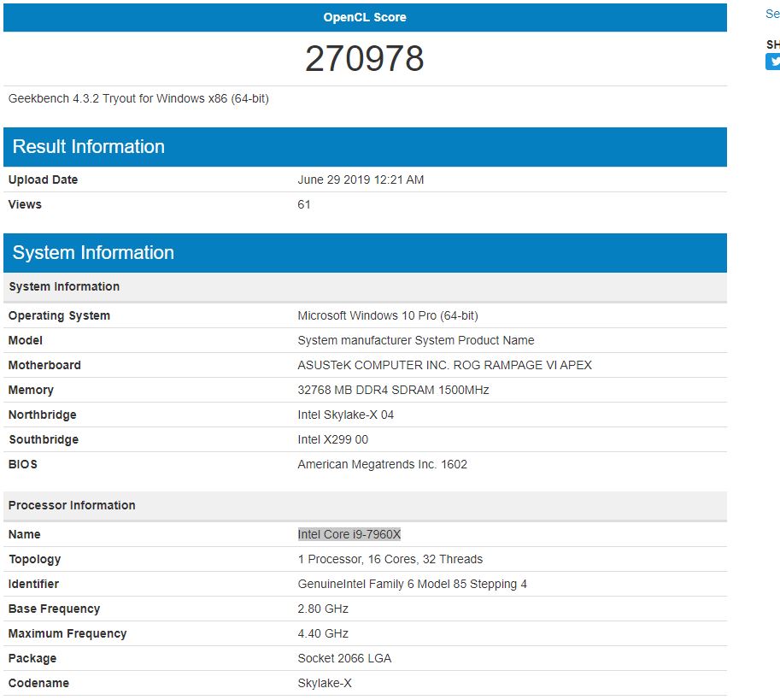780x700 pixels.
Task: Click the Identifier label
Action: pyautogui.click(x=34, y=584)
